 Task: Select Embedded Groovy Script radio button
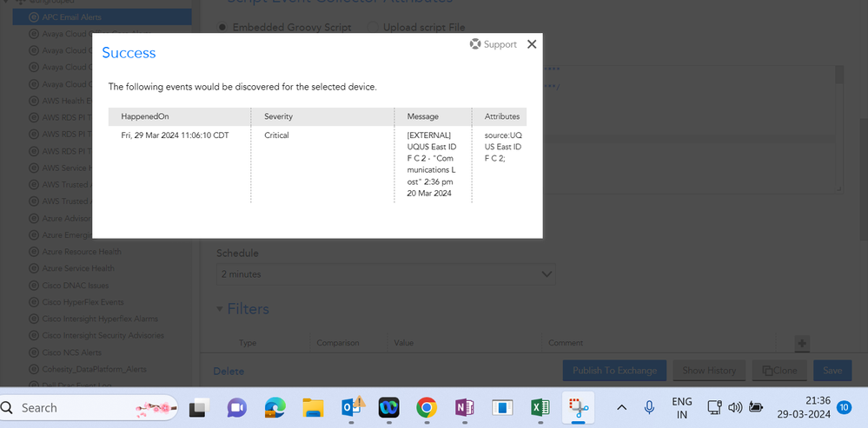222,27
